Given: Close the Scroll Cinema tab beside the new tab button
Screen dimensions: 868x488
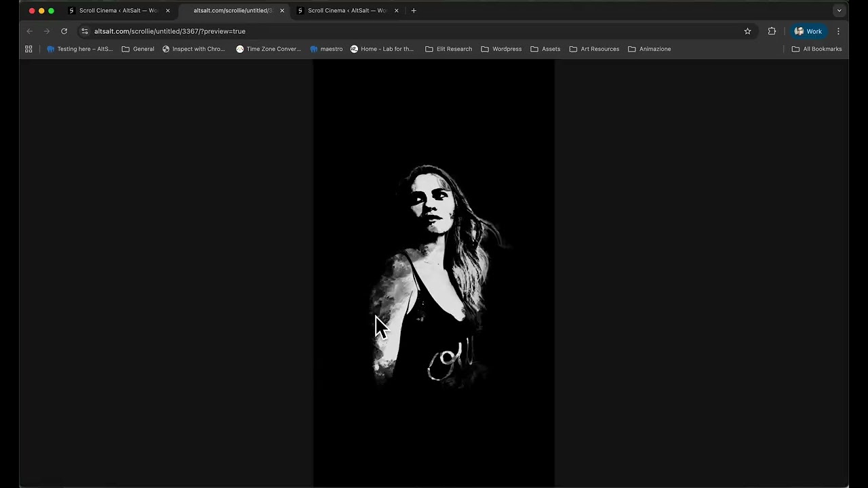Looking at the screenshot, I should click(397, 11).
